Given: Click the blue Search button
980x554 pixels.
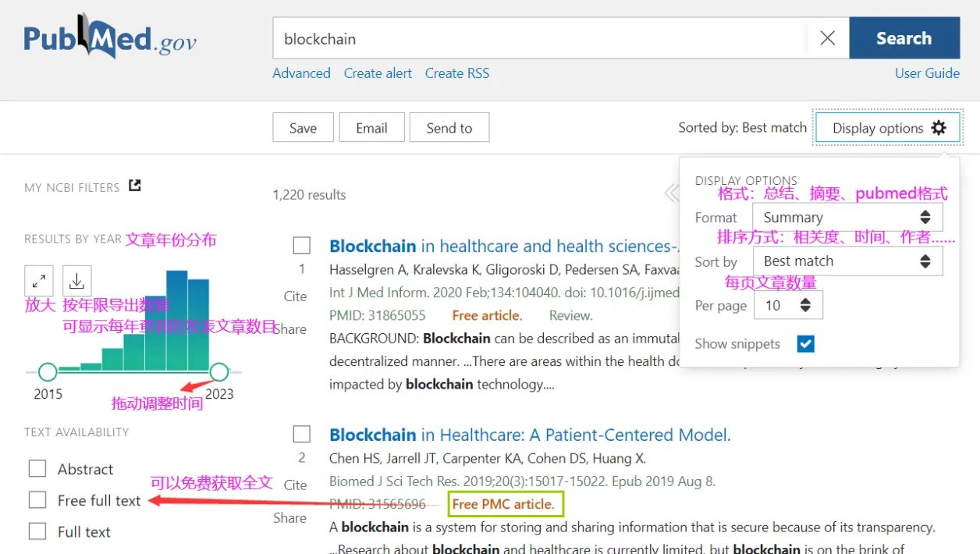Looking at the screenshot, I should (904, 38).
